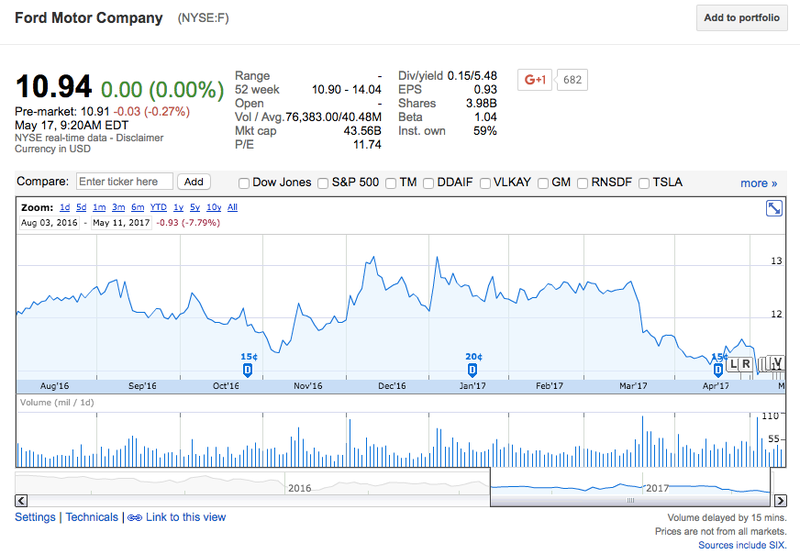Click the 10.94 share price
Image resolution: width=800 pixels, height=554 pixels.
pos(54,86)
